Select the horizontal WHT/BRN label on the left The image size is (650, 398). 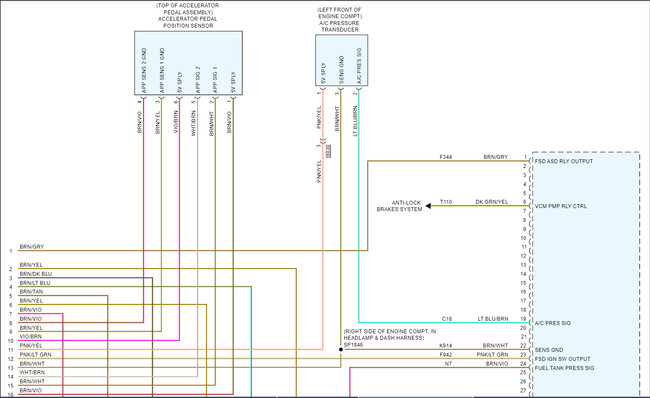coord(32,372)
